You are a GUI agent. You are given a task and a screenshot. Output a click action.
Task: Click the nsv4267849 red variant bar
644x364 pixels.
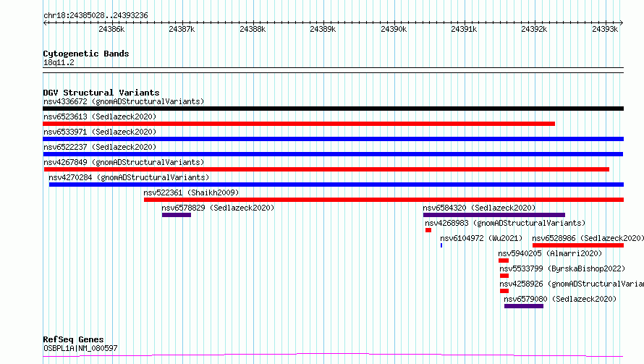pos(326,169)
